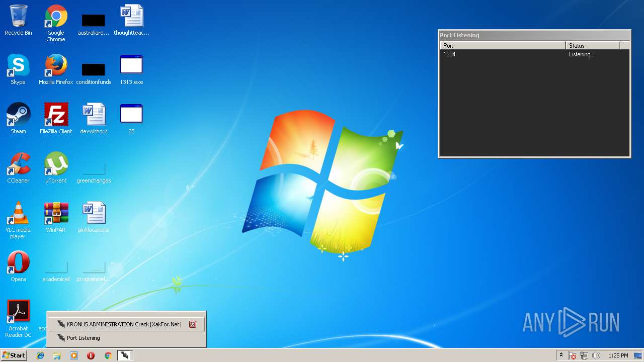Select KRONUS ADMINISTRATION Crack window preview entry
The width and height of the screenshot is (644, 362).
coord(127,324)
